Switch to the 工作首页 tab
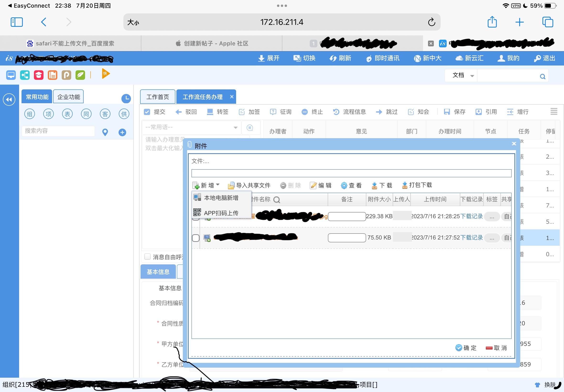This screenshot has width=564, height=392. [x=158, y=97]
